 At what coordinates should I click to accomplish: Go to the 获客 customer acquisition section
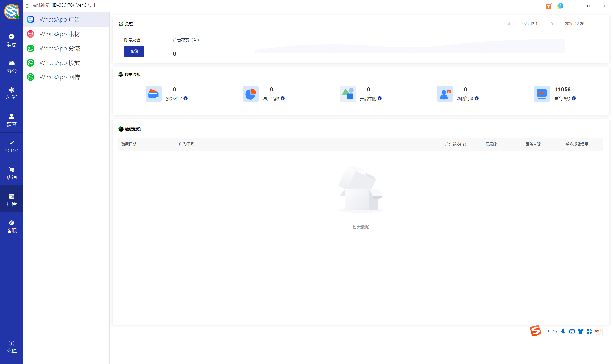tap(11, 120)
